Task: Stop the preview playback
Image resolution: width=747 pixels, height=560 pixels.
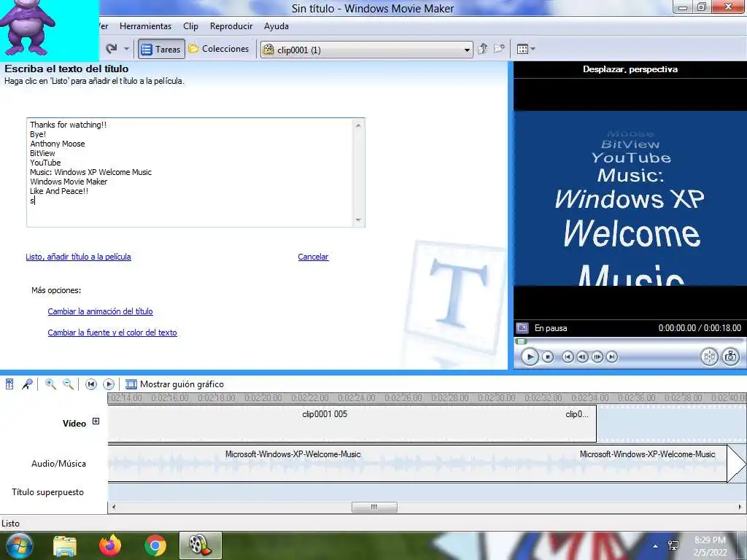Action: (x=548, y=357)
